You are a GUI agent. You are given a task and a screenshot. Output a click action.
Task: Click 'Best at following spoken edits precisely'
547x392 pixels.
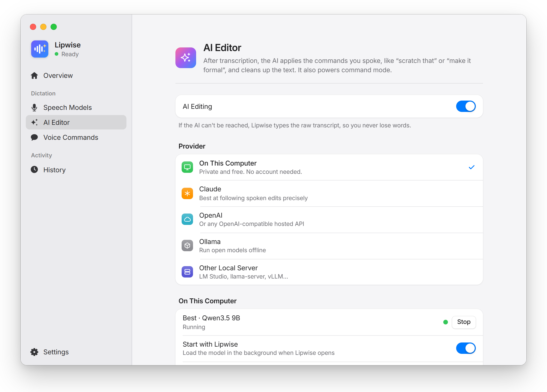coord(253,198)
